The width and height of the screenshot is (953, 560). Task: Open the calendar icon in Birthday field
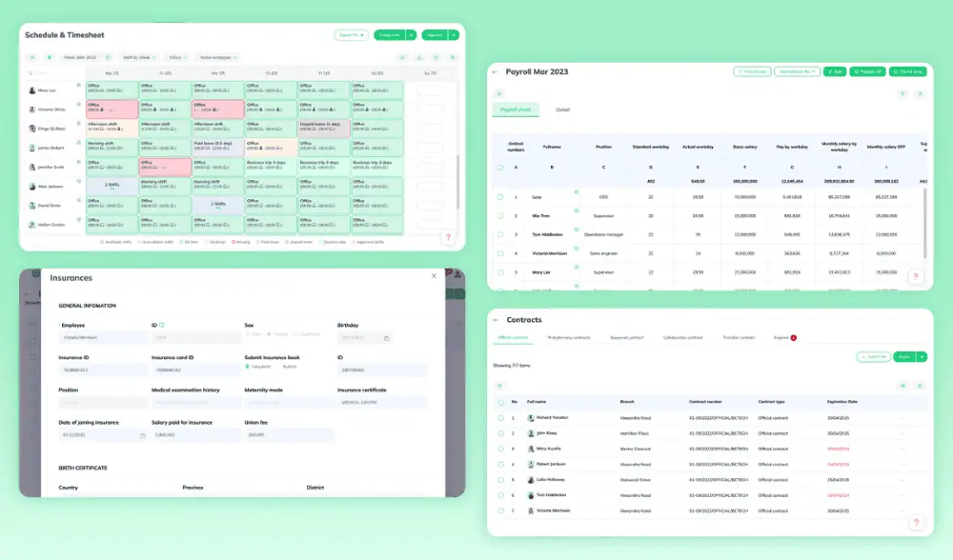coord(386,337)
